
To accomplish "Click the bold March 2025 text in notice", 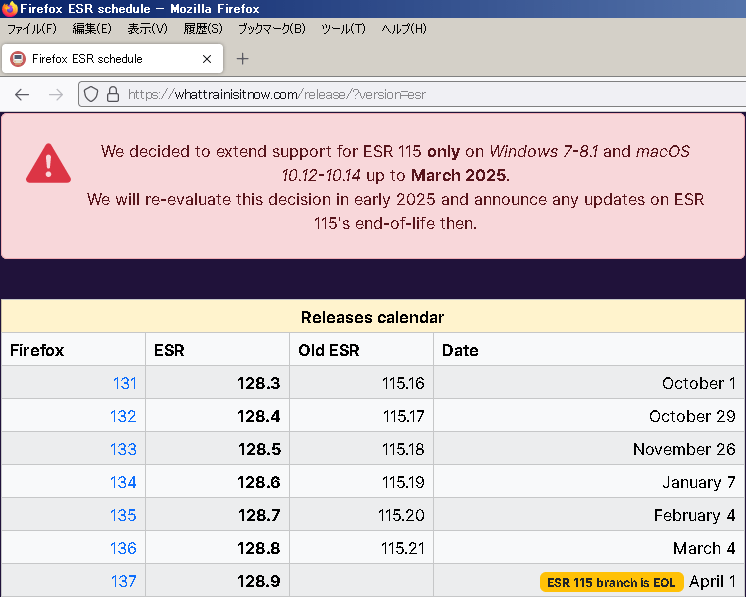I will point(459,175).
